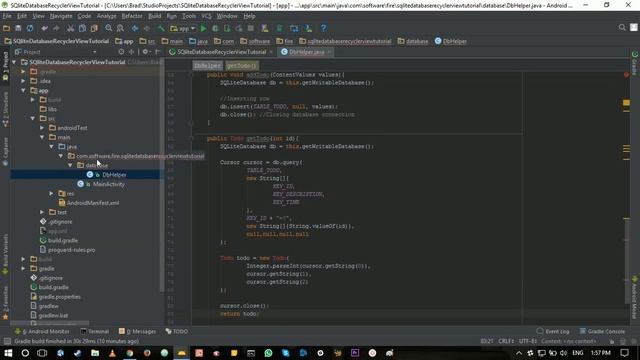Collapse the java folder node

52,147
